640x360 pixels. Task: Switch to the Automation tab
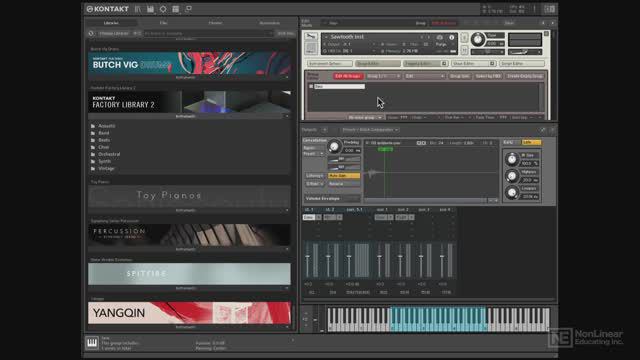269,23
